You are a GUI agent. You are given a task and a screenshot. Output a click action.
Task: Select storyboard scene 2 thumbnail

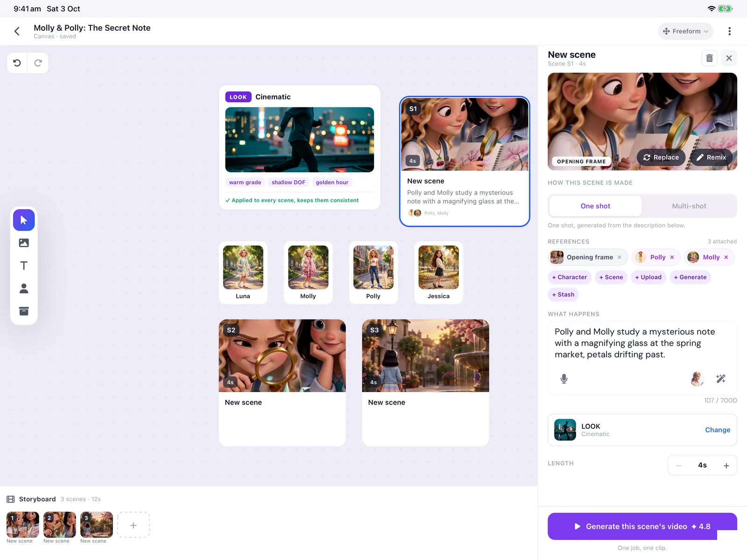(59, 525)
